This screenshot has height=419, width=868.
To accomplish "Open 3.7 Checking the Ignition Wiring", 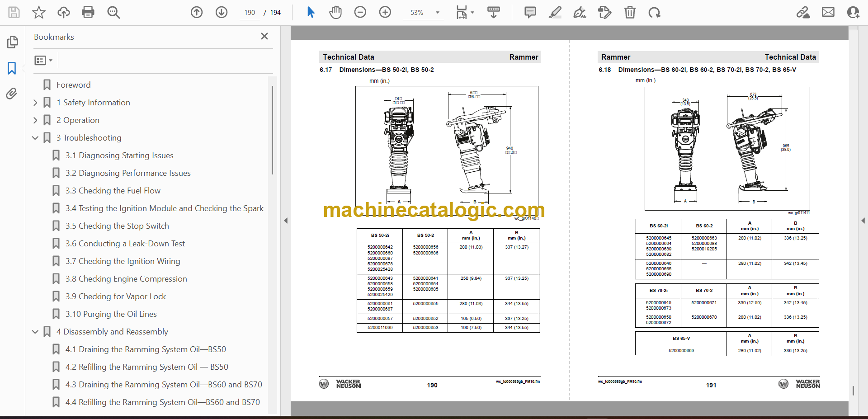I will pyautogui.click(x=123, y=261).
